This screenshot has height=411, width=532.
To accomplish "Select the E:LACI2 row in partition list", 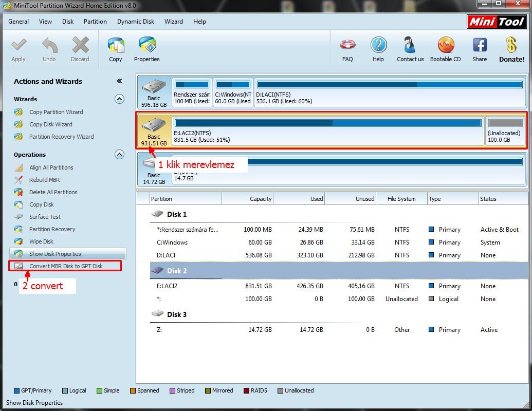I will 339,286.
